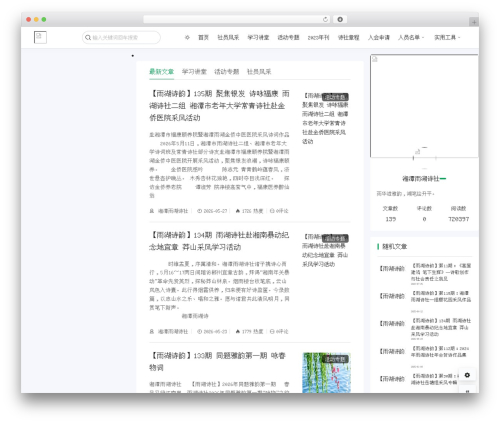Click the browser extension icon beside address bar
The width and height of the screenshot is (500, 423).
coord(340,20)
